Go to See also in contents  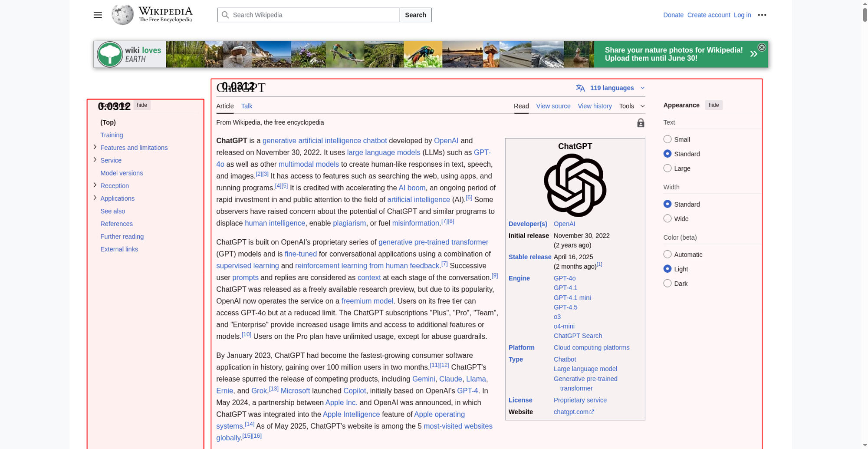[112, 211]
